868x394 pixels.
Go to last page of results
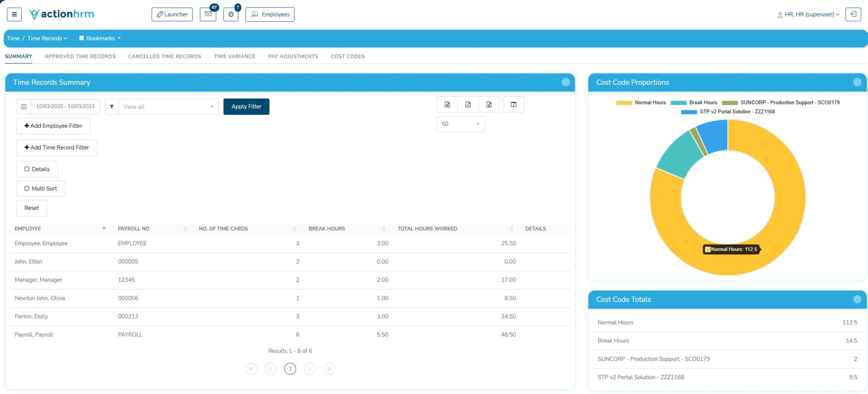click(329, 369)
